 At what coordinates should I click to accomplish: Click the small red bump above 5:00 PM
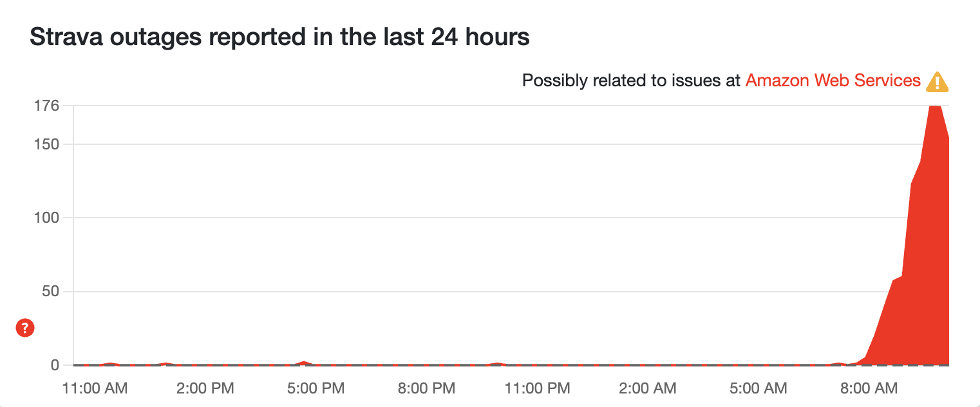304,362
